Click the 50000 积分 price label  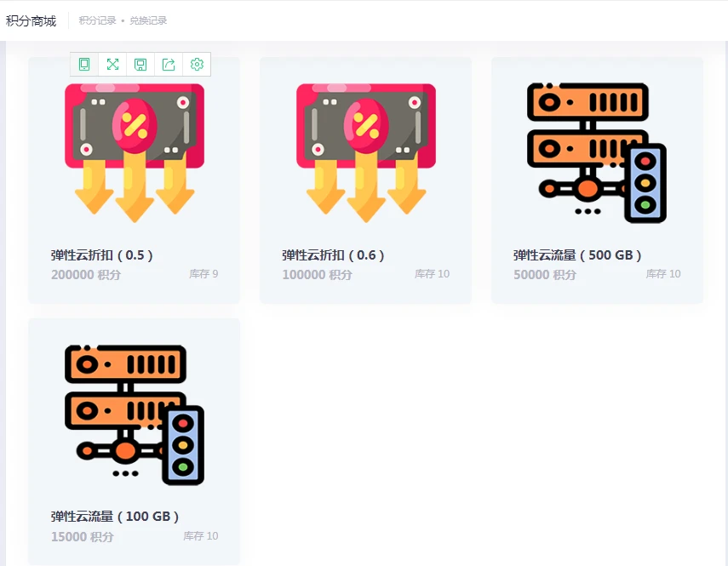pyautogui.click(x=545, y=275)
